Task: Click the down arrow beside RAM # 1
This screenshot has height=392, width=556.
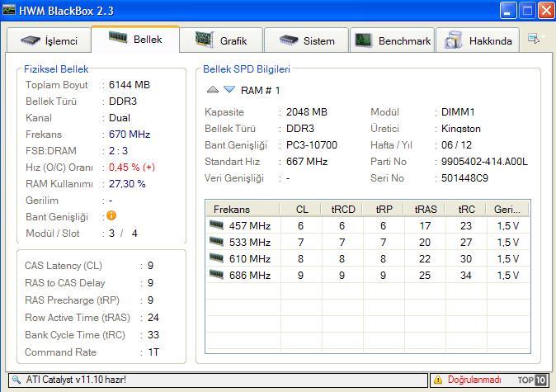Action: (229, 90)
